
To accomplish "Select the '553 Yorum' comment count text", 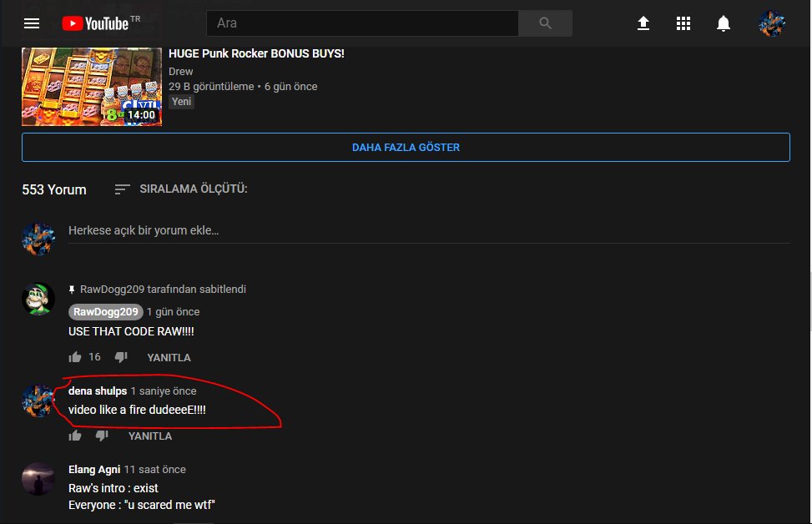I will [x=54, y=189].
